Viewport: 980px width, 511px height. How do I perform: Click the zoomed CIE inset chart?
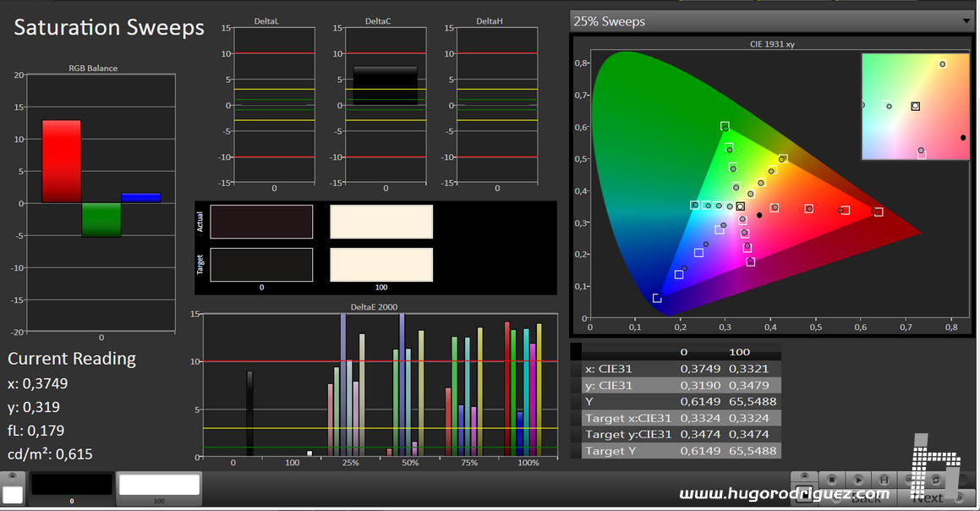click(915, 107)
